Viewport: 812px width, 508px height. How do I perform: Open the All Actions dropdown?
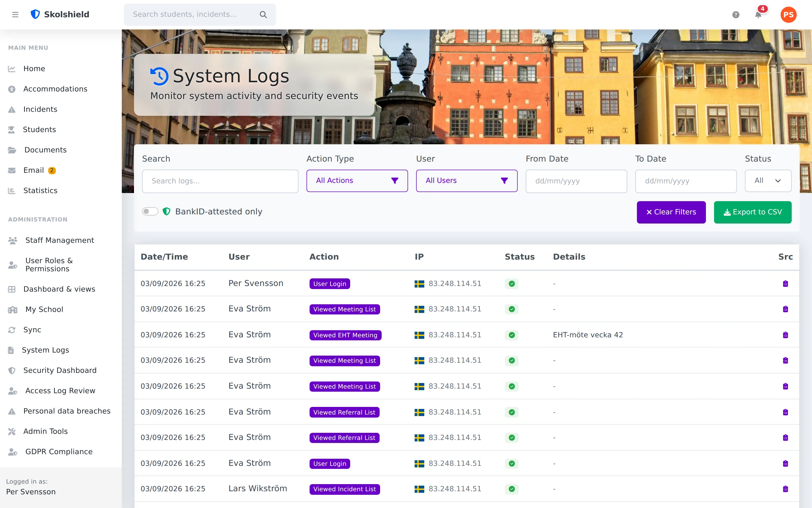357,181
